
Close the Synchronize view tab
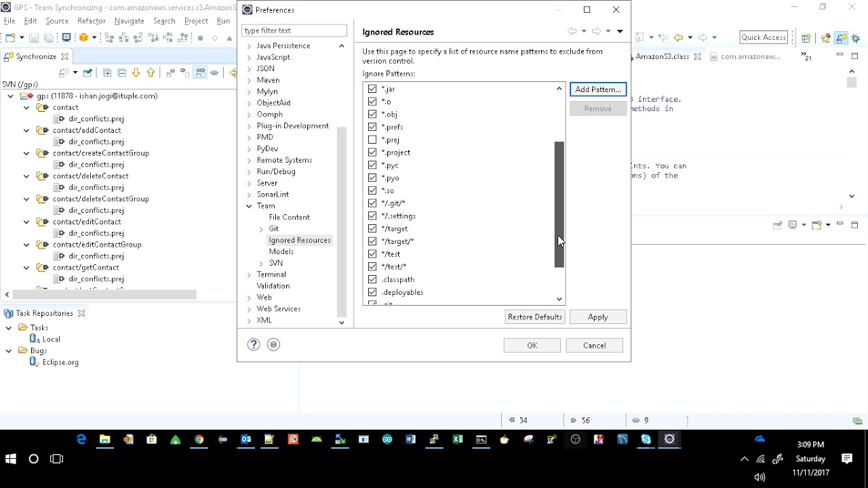65,57
